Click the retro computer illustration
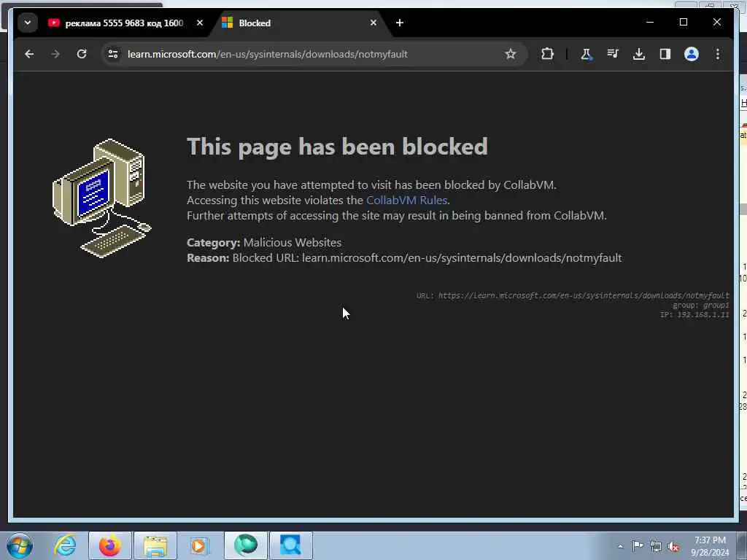This screenshot has width=747, height=560. click(x=102, y=198)
